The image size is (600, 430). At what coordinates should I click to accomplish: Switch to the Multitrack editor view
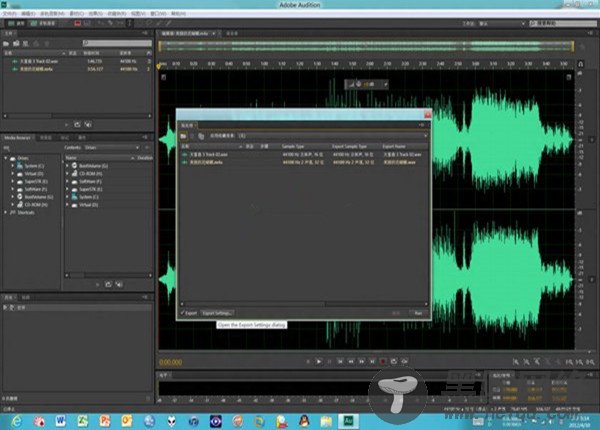[x=43, y=23]
